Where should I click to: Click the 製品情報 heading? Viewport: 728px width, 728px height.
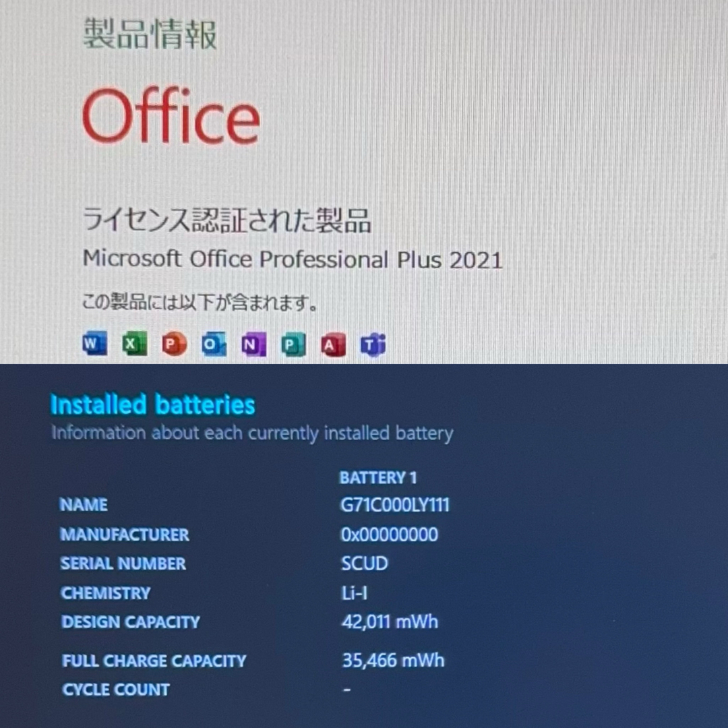(x=150, y=34)
